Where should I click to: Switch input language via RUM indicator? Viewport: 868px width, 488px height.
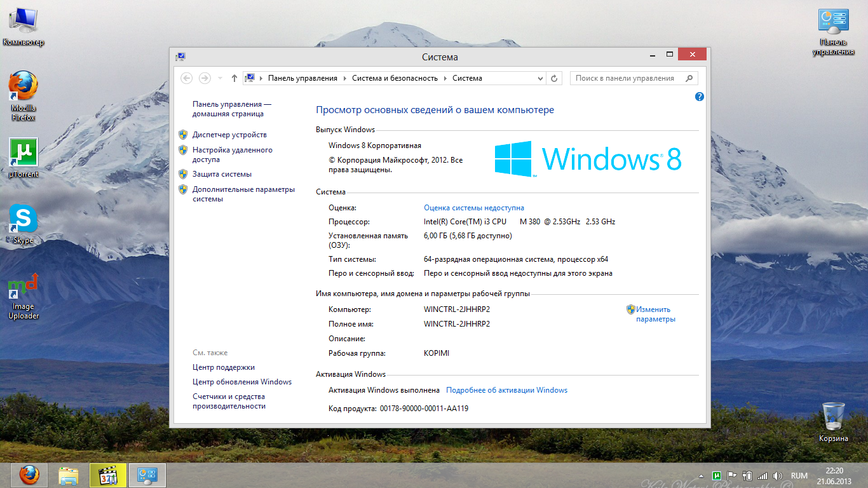799,476
